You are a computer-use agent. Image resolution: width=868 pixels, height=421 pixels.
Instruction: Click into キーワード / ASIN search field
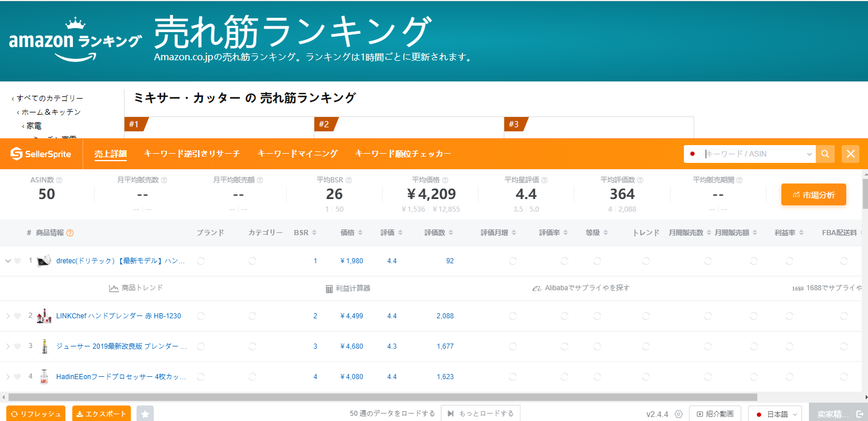pyautogui.click(x=754, y=154)
